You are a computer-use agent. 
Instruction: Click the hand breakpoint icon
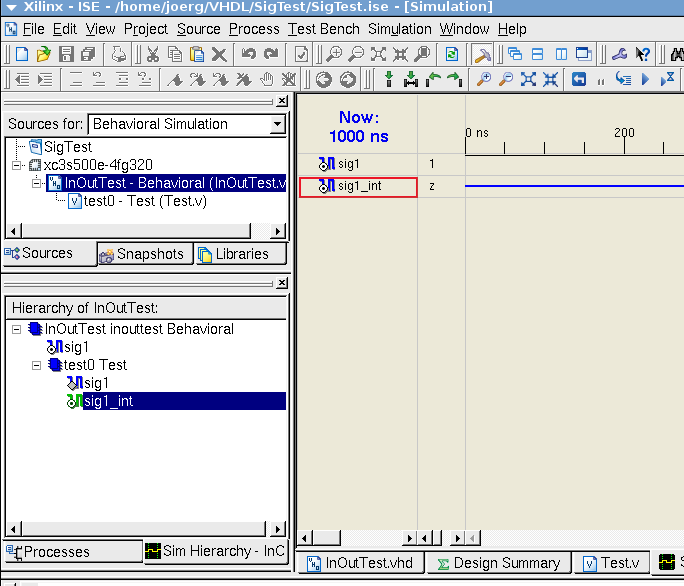click(267, 79)
